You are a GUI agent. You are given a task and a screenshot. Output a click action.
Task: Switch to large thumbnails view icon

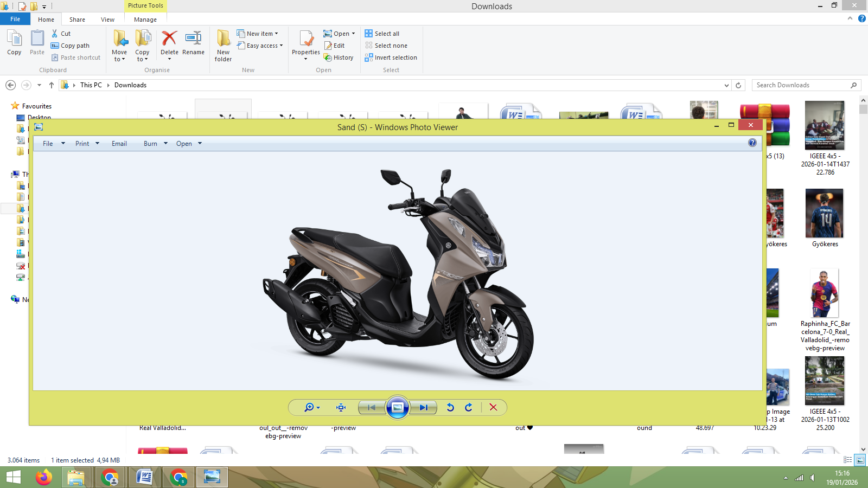860,460
